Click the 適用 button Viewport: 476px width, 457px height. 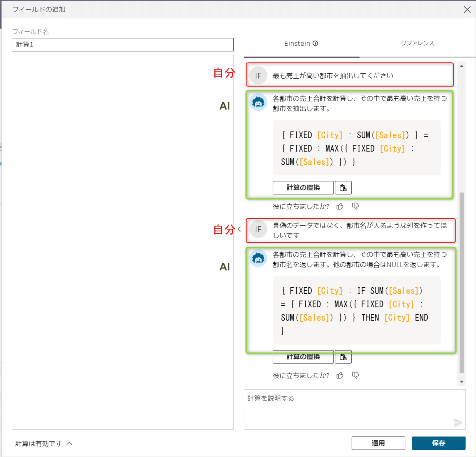(378, 443)
